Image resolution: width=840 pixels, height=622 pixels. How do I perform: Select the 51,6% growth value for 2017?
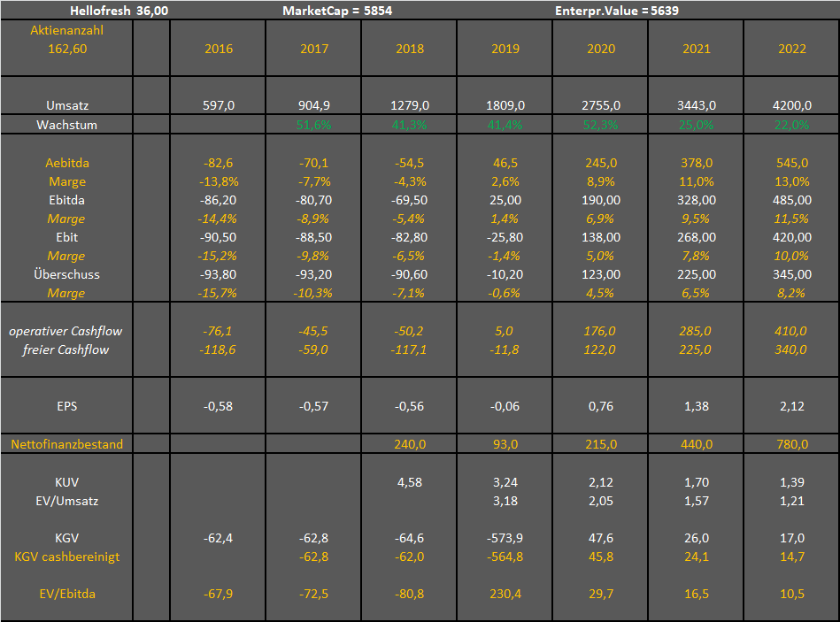coord(314,125)
